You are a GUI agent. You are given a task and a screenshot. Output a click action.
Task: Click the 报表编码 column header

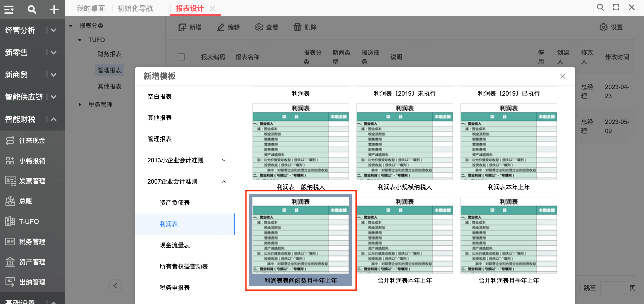(x=213, y=57)
